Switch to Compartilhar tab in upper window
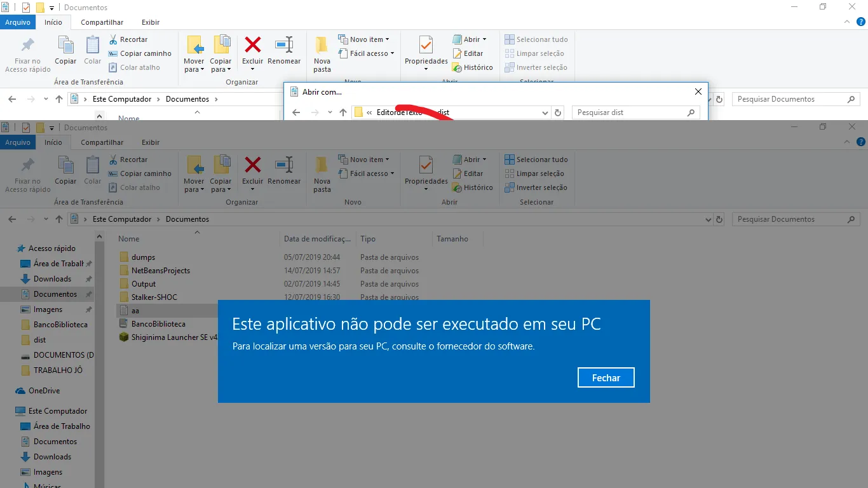The image size is (868, 488). pos(102,22)
